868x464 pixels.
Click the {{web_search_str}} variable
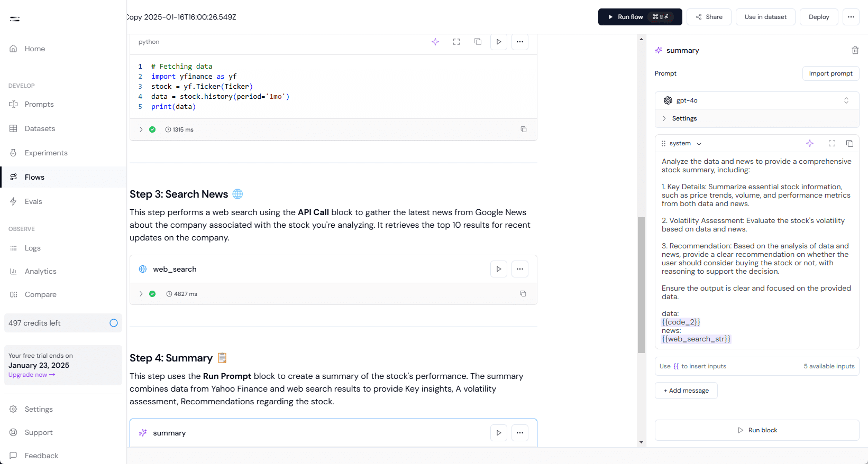point(696,339)
